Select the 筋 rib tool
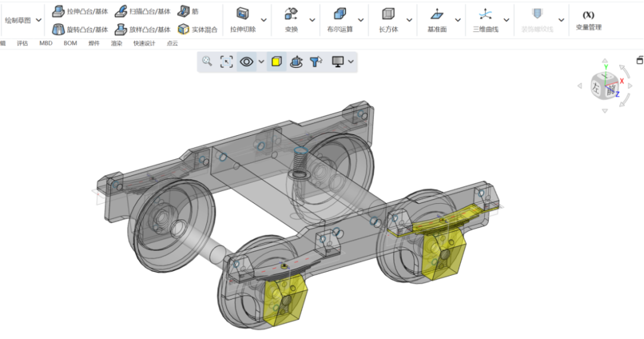This screenshot has width=644, height=339. tap(188, 11)
